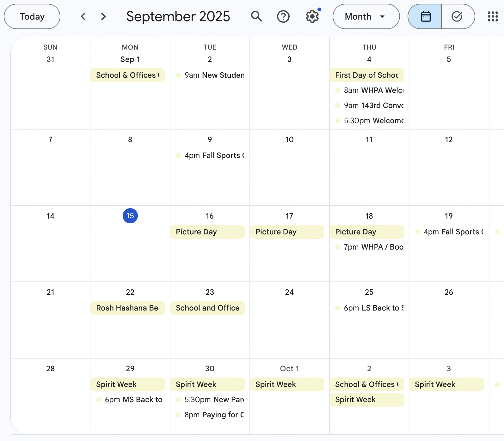504x441 pixels.
Task: Open the Picture Day event on the 16th
Action: (207, 232)
